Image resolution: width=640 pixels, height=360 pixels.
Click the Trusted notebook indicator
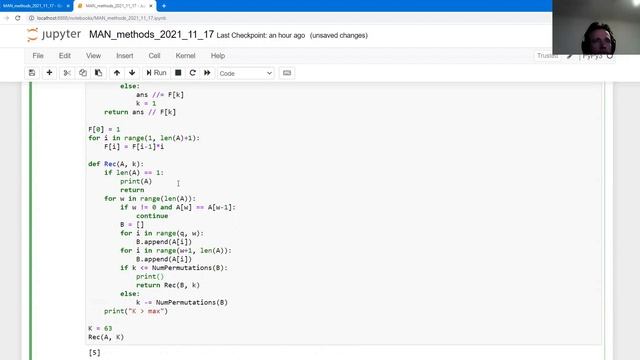pyautogui.click(x=547, y=56)
